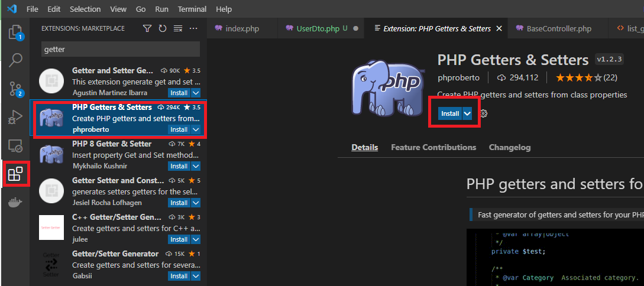This screenshot has width=644, height=286.
Task: Open the Search view in activity bar
Action: pyautogui.click(x=15, y=60)
